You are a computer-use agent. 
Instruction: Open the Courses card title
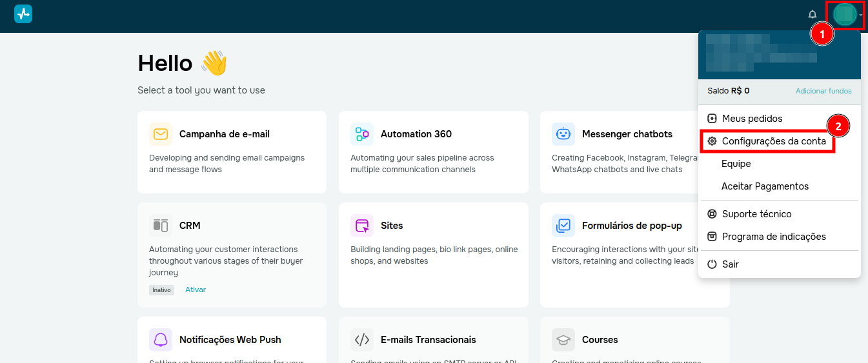click(600, 340)
